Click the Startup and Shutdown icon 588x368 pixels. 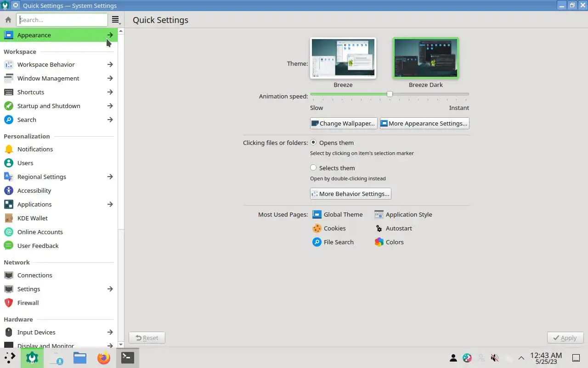pyautogui.click(x=8, y=106)
